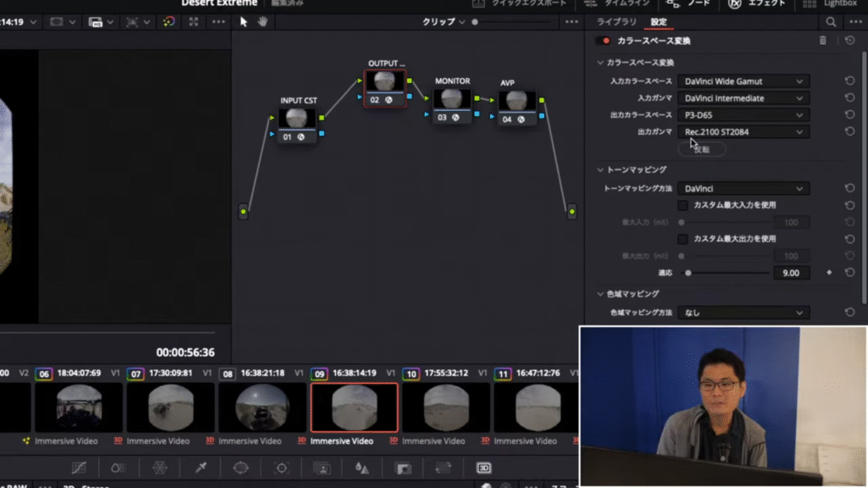This screenshot has height=488, width=868.
Task: Collapse the トーンマッピング section
Action: tap(601, 170)
